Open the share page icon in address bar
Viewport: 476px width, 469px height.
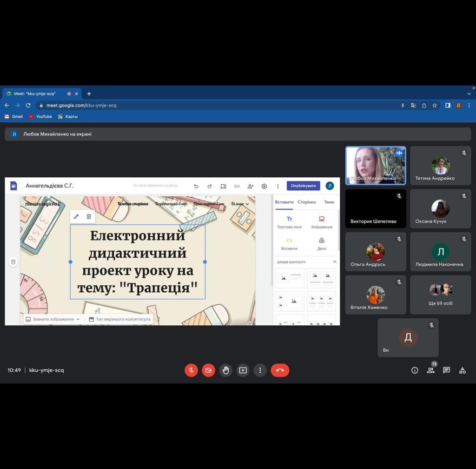pos(424,106)
